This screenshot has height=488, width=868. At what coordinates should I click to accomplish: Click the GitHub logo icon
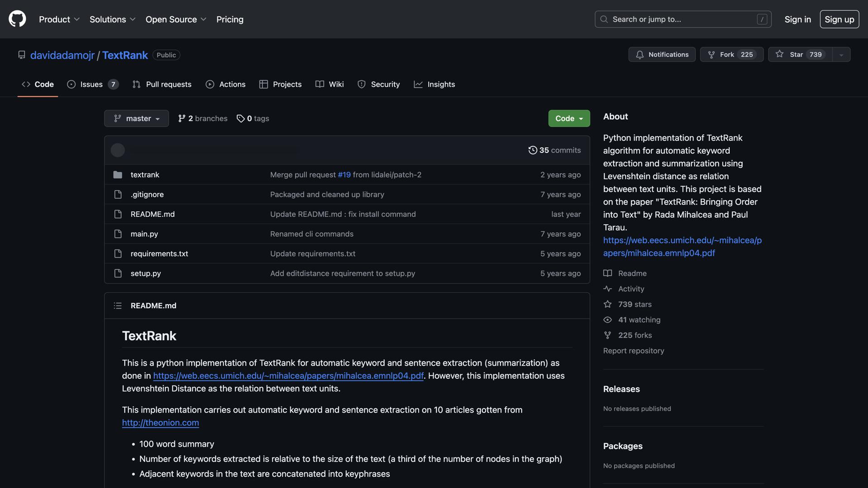tap(17, 19)
